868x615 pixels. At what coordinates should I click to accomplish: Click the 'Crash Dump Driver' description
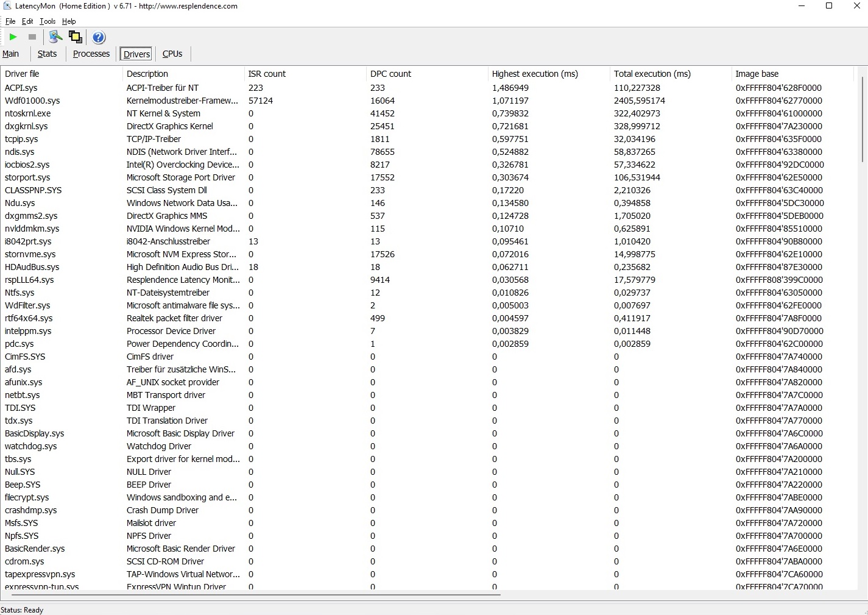click(x=163, y=510)
